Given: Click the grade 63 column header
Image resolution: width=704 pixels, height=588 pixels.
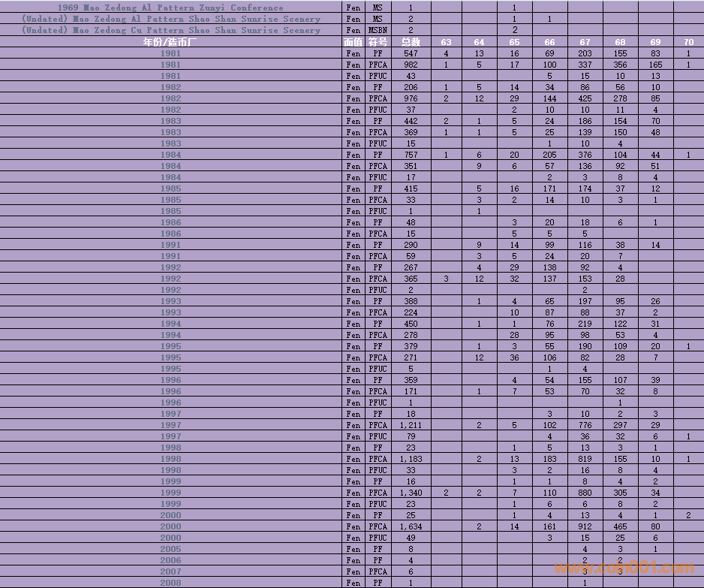Looking at the screenshot, I should tap(446, 42).
